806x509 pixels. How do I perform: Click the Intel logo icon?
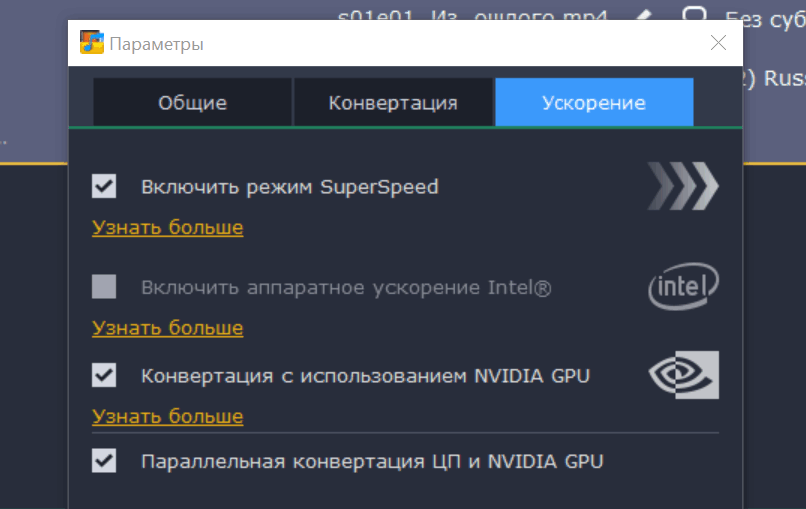(683, 286)
